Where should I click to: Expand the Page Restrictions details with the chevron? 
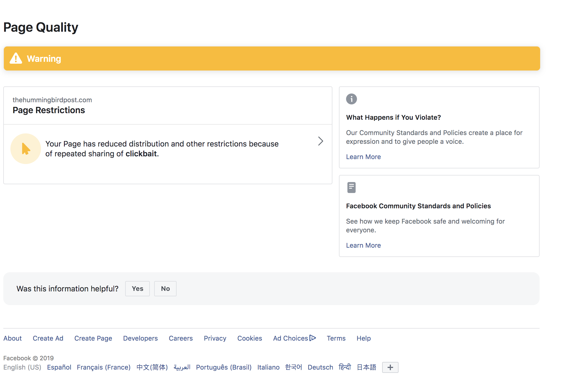coord(320,141)
